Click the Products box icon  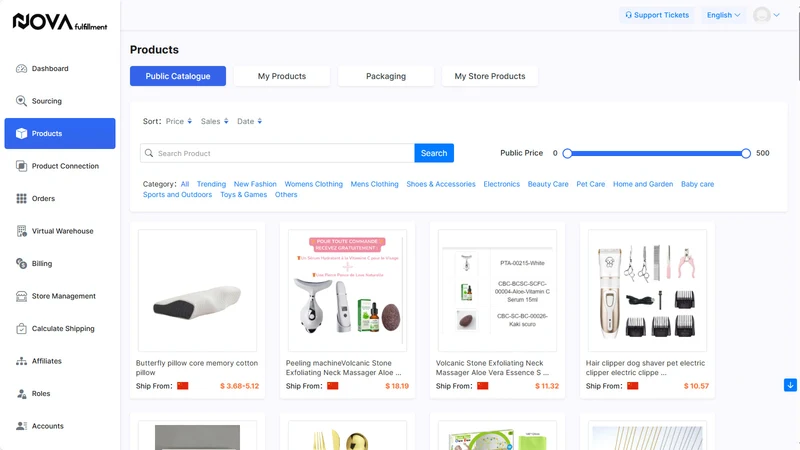tap(21, 134)
